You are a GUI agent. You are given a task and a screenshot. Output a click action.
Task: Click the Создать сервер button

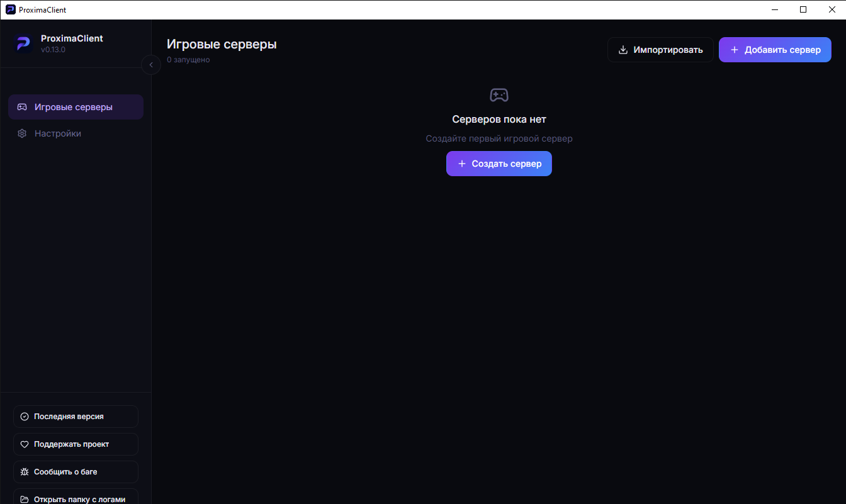coord(499,164)
